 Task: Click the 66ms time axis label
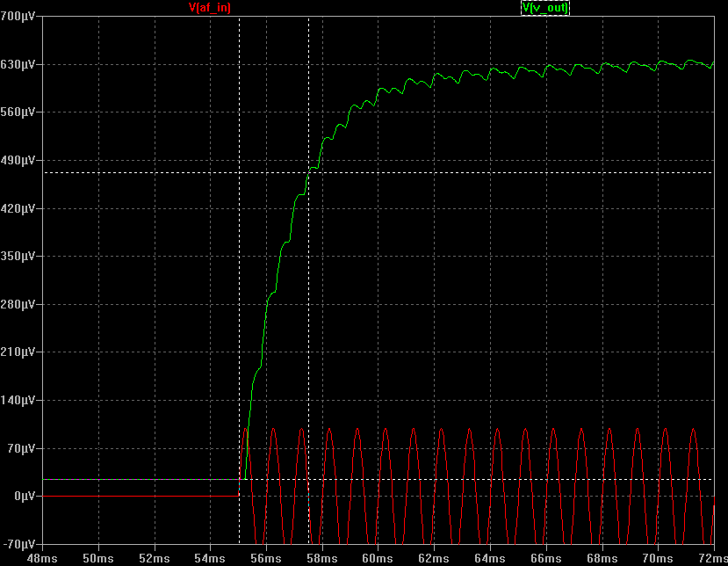tap(545, 558)
